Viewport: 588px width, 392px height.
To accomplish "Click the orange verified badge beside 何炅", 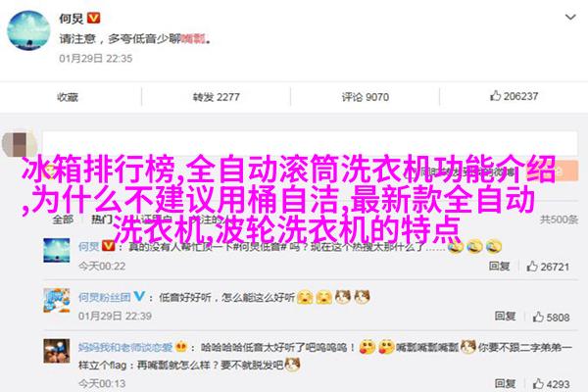I will [x=94, y=18].
